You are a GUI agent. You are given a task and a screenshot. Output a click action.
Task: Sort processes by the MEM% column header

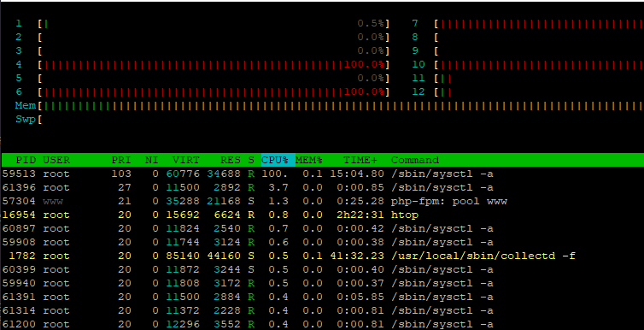(309, 160)
